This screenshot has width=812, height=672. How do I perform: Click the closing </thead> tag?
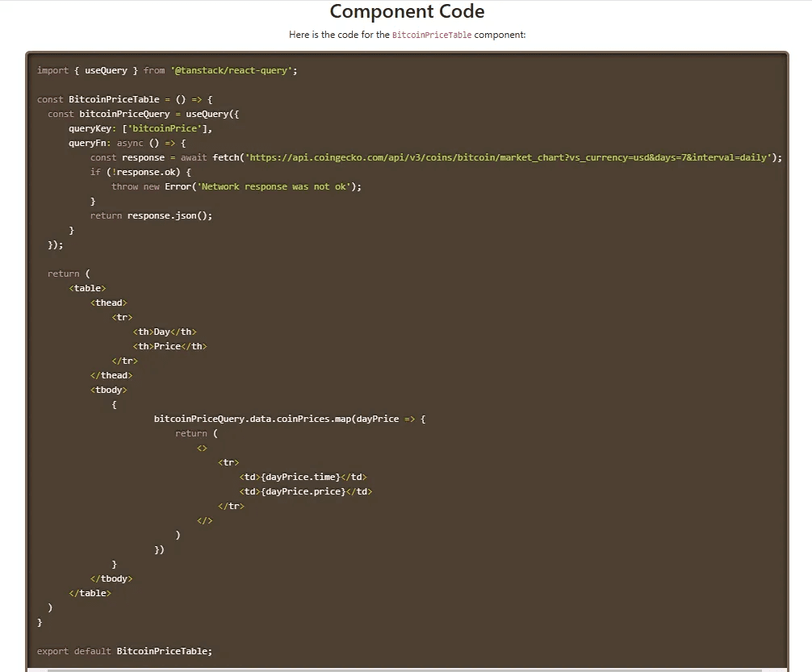click(111, 375)
